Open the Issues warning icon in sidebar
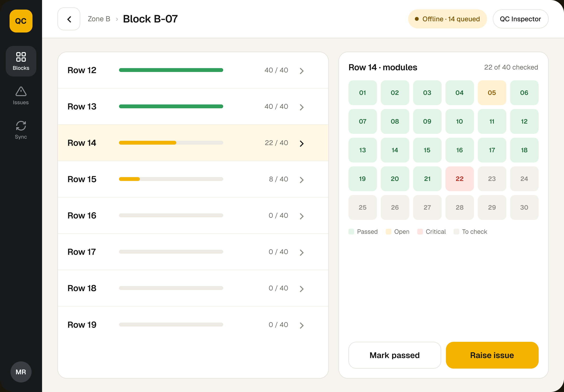 (21, 92)
